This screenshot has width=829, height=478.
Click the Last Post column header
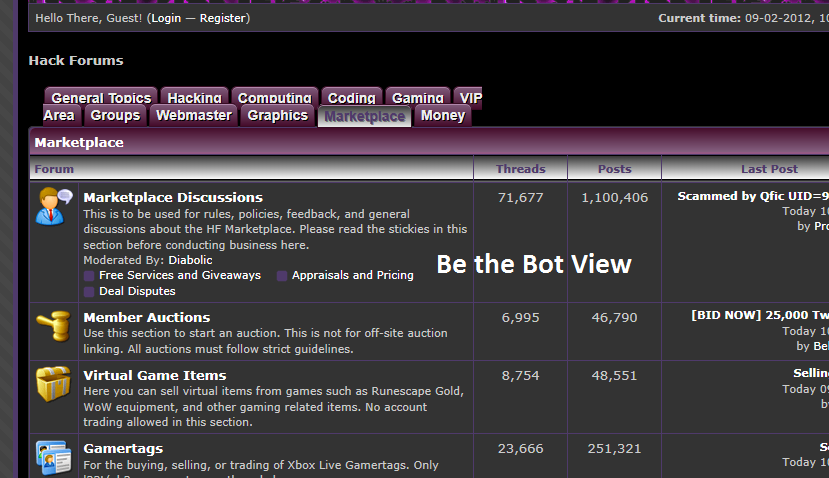pos(769,169)
